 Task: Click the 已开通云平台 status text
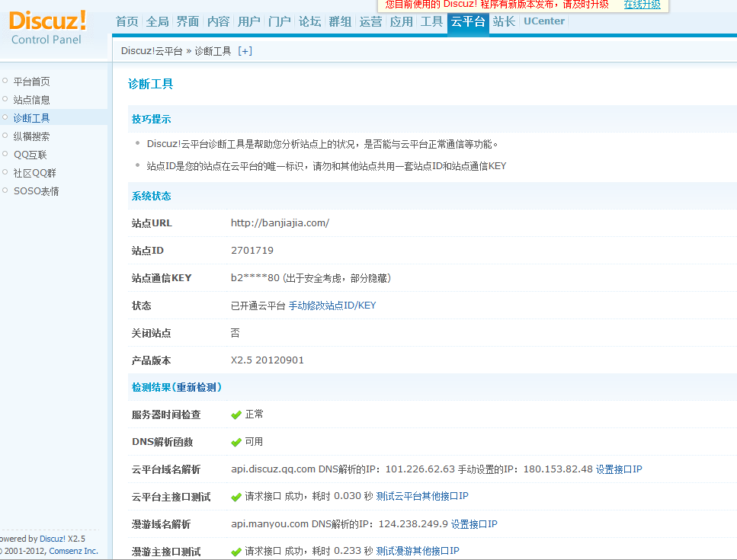pos(258,306)
